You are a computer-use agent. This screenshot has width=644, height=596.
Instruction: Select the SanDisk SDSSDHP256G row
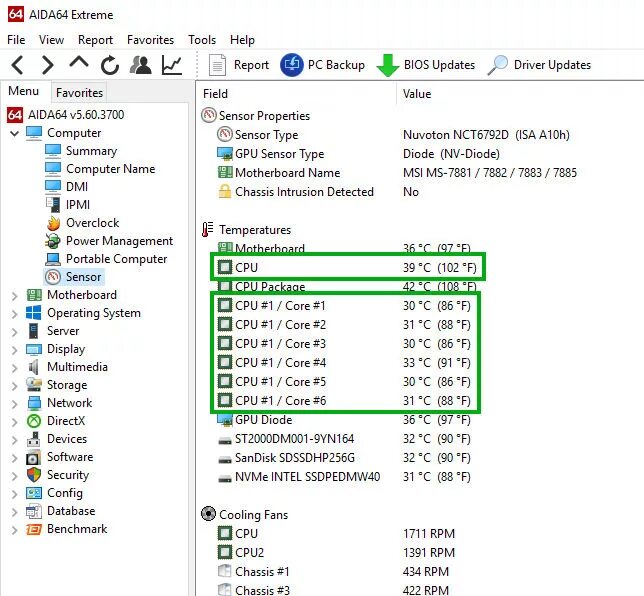click(x=344, y=458)
